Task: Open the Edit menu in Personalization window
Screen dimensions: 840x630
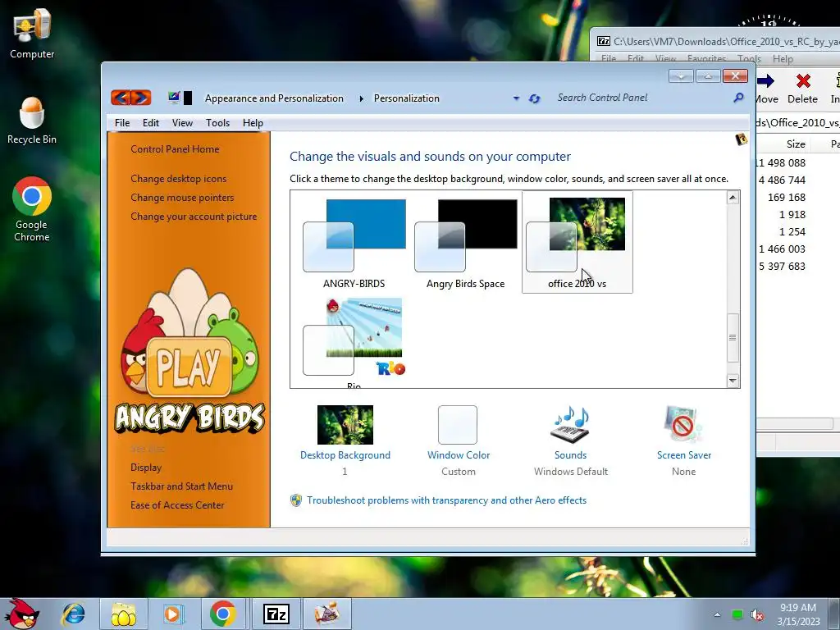Action: 151,123
